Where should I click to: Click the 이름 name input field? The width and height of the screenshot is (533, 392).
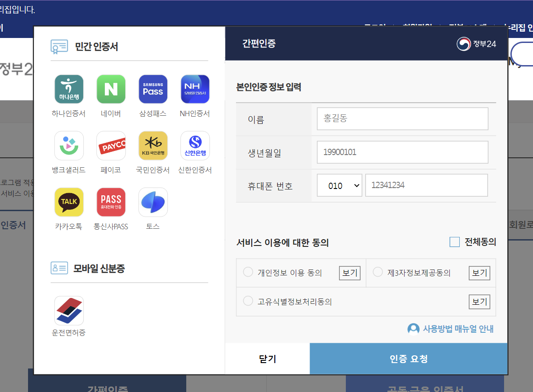pyautogui.click(x=402, y=118)
